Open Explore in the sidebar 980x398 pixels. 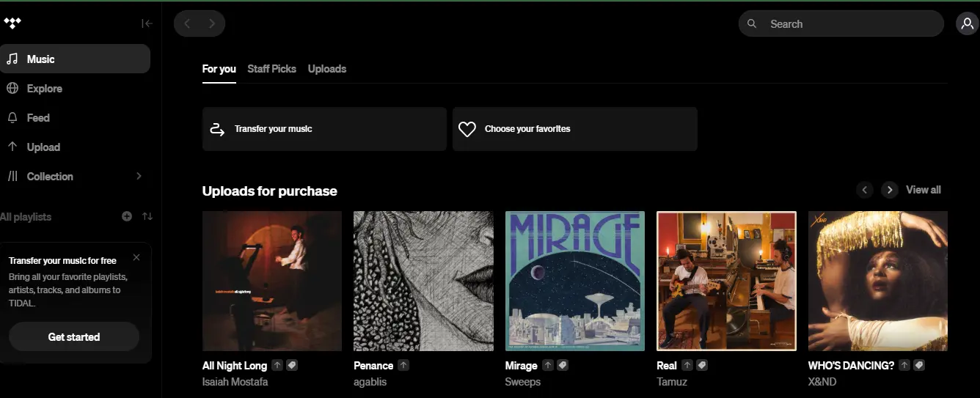(x=75, y=88)
